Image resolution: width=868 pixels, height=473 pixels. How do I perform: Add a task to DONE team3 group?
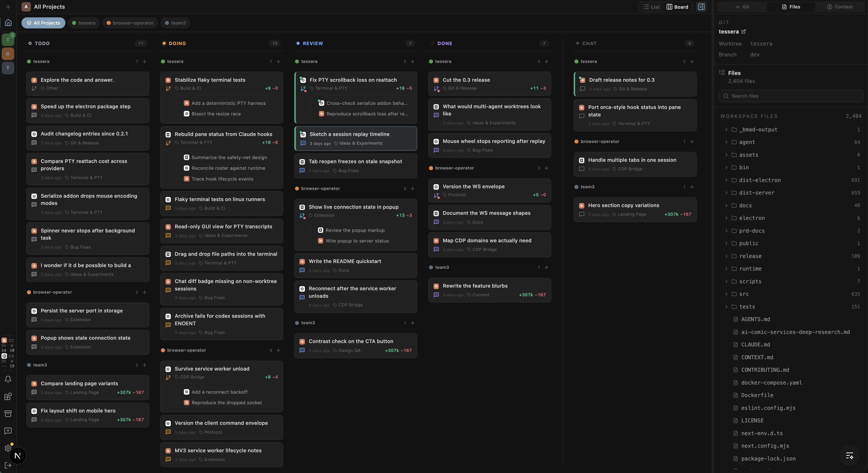[546, 267]
